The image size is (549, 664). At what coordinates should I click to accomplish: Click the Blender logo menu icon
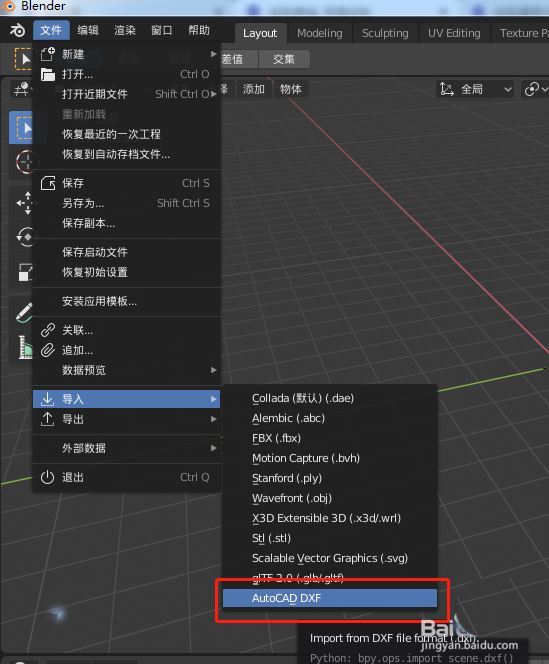[17, 30]
